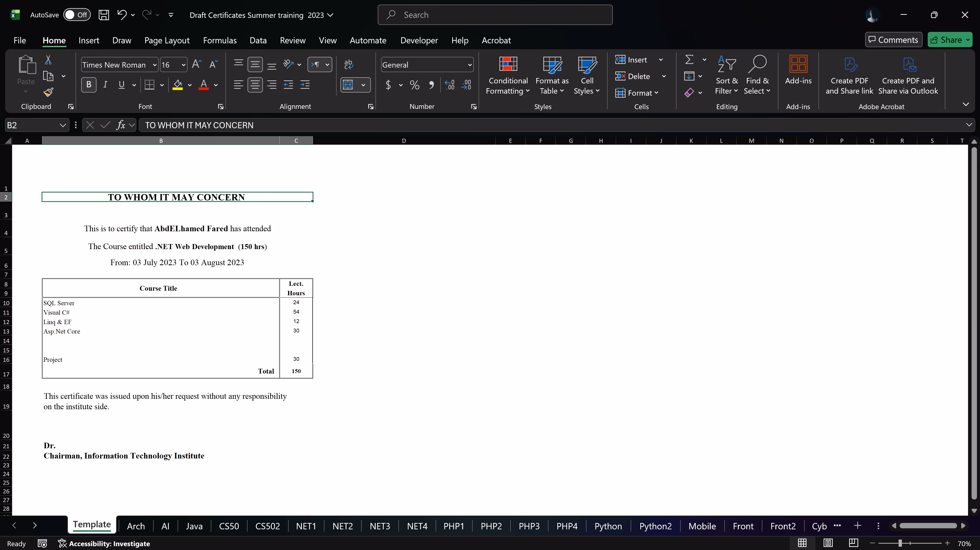Click Increase Font Size icon
The width and height of the screenshot is (980, 550).
pos(196,64)
